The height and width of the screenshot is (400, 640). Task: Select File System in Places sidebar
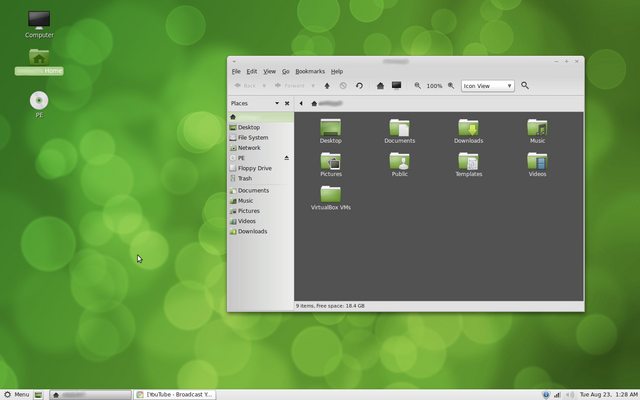coord(260,138)
